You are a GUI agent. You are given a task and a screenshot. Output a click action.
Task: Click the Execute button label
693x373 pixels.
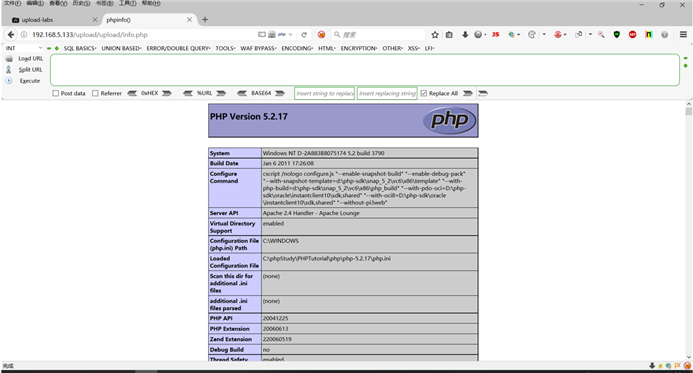point(30,81)
